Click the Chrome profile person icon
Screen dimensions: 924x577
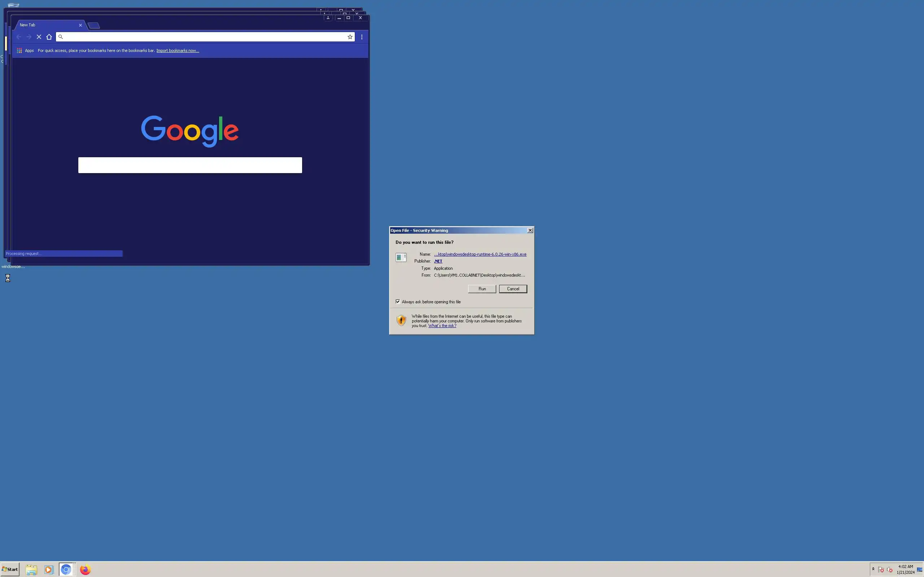pos(328,18)
